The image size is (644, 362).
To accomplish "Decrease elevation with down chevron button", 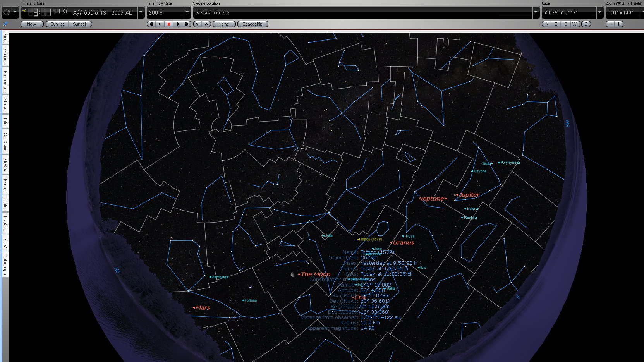I will tap(197, 24).
